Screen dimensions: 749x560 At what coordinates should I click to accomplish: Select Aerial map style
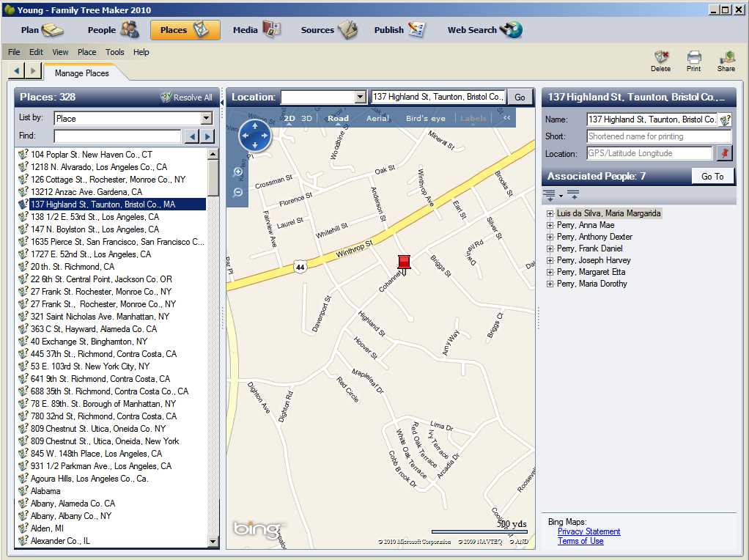[x=378, y=119]
